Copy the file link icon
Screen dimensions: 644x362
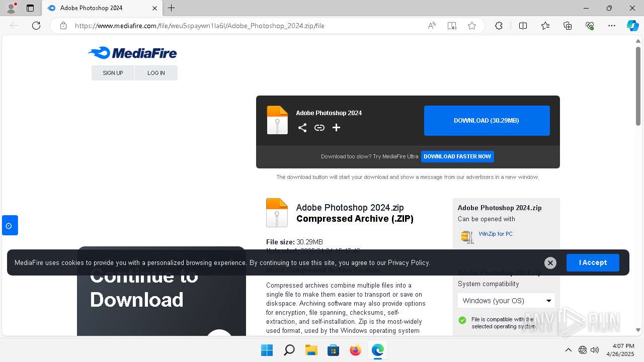[x=319, y=128]
